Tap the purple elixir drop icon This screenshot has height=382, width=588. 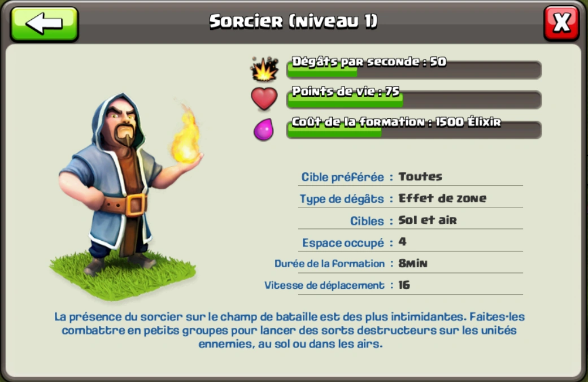click(x=264, y=129)
